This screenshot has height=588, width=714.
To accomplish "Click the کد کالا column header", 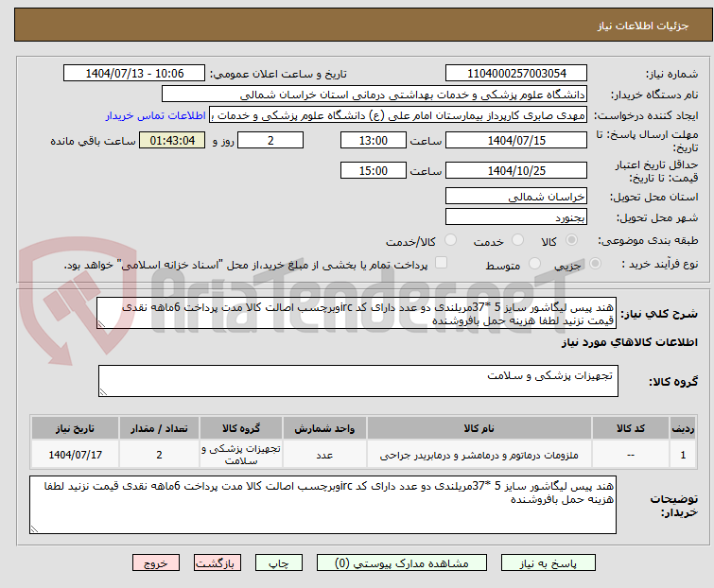I will [630, 428].
